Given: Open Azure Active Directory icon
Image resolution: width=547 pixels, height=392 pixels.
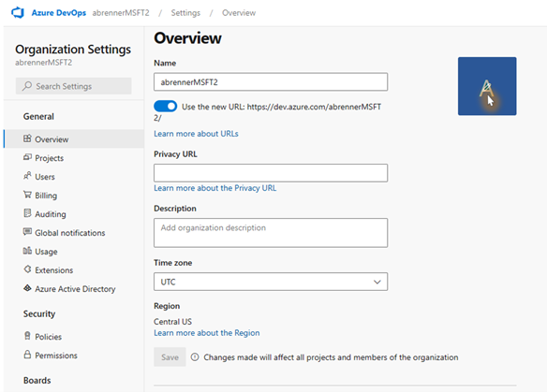Looking at the screenshot, I should (x=27, y=288).
